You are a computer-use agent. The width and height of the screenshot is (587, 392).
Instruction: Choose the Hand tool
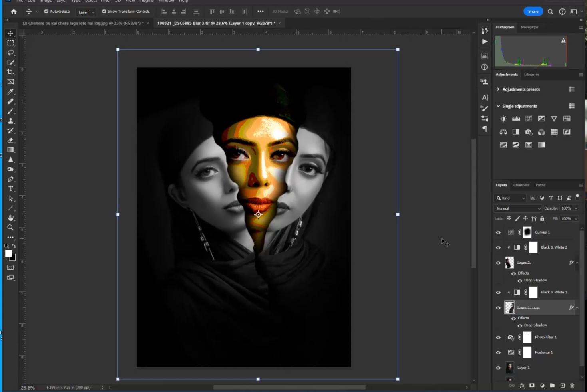click(11, 218)
